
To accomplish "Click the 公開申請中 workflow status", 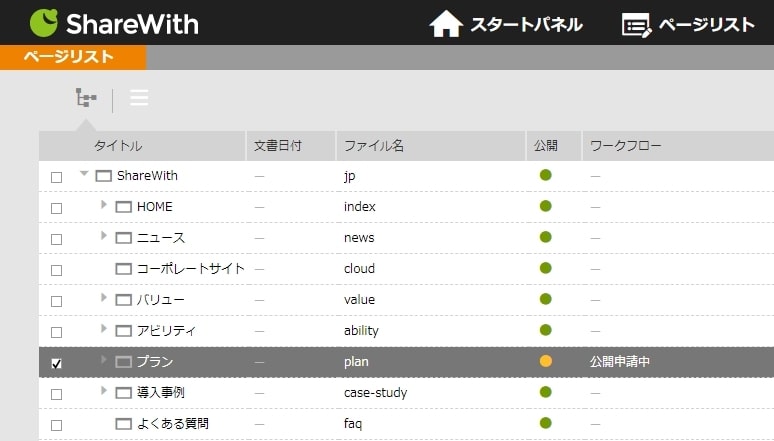I will point(620,362).
